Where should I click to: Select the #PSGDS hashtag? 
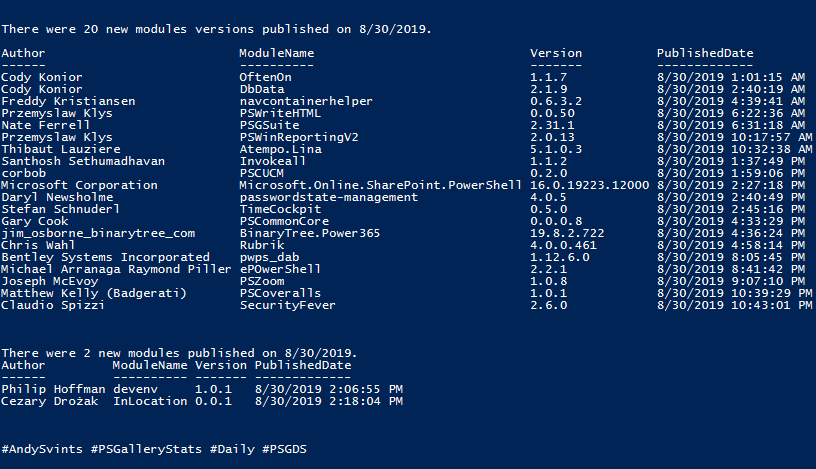click(284, 449)
